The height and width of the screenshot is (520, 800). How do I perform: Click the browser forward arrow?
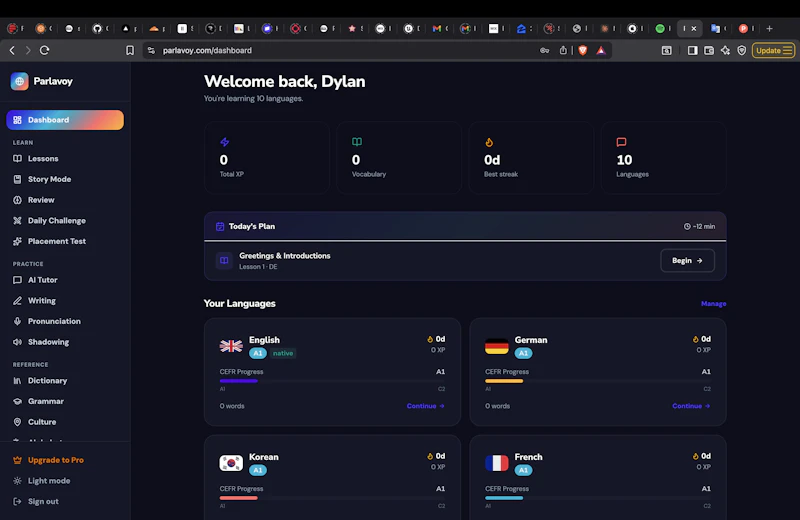[x=28, y=50]
